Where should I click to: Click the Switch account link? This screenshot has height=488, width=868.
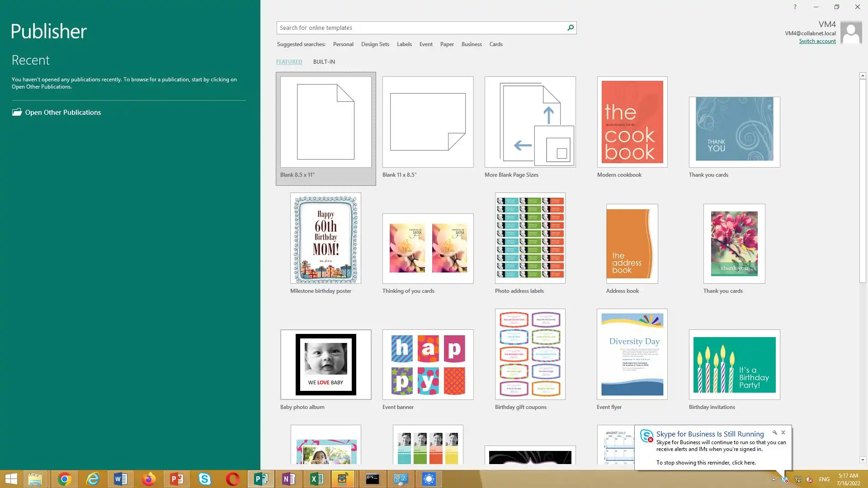(817, 41)
